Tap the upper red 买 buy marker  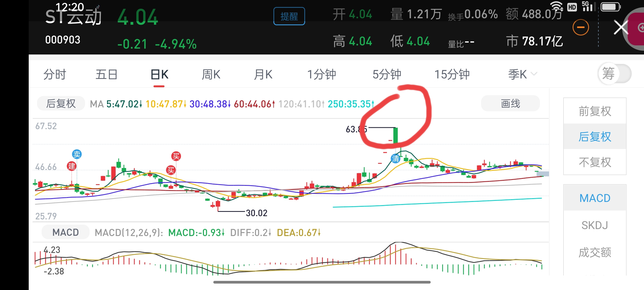coord(176,156)
